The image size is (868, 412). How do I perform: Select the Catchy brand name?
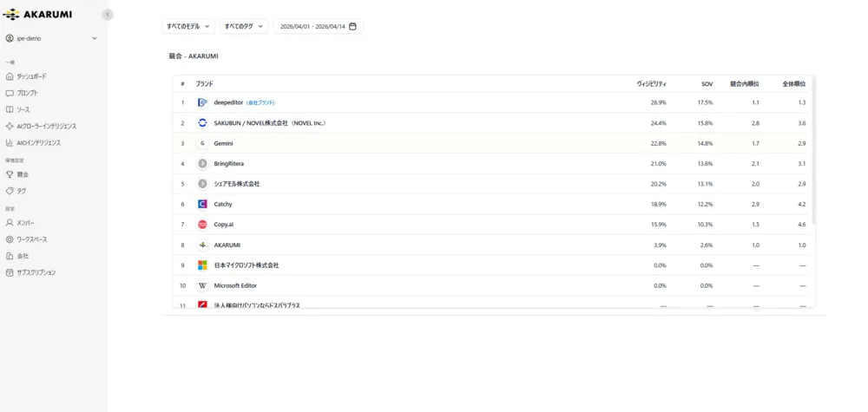[x=223, y=204]
